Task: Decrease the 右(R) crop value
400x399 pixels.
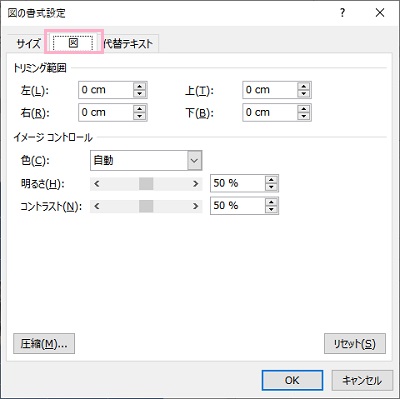Action: point(140,116)
